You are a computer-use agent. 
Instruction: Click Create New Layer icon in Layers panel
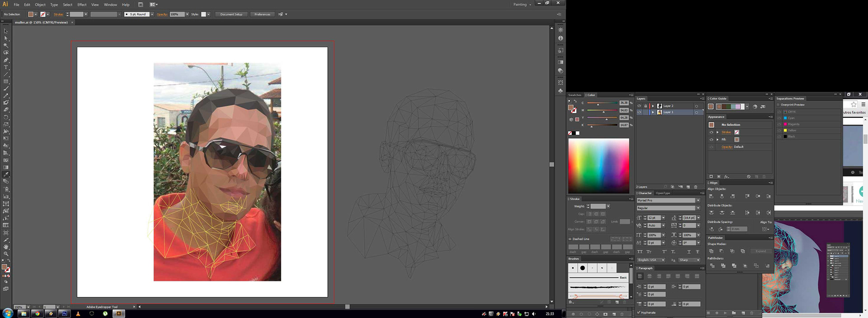[x=688, y=187]
